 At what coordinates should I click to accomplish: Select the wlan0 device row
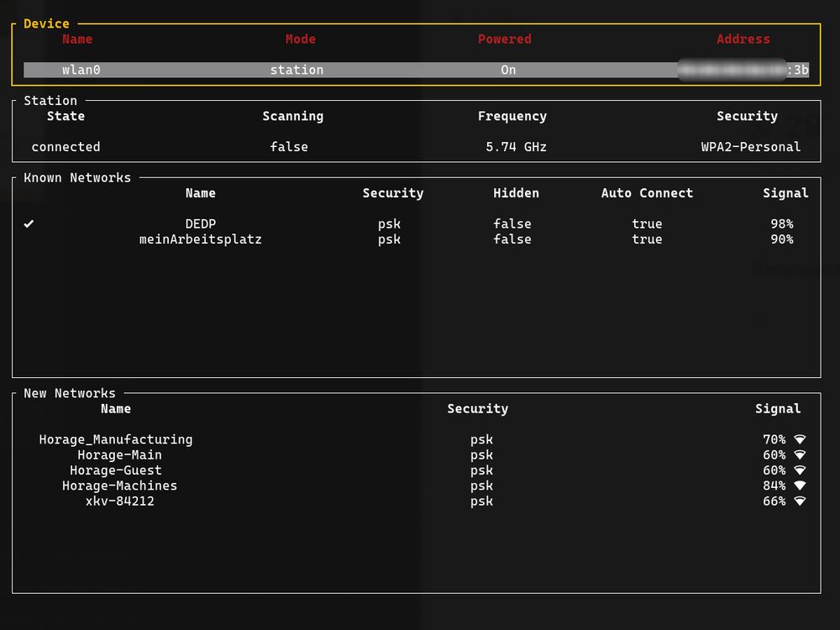coord(417,70)
